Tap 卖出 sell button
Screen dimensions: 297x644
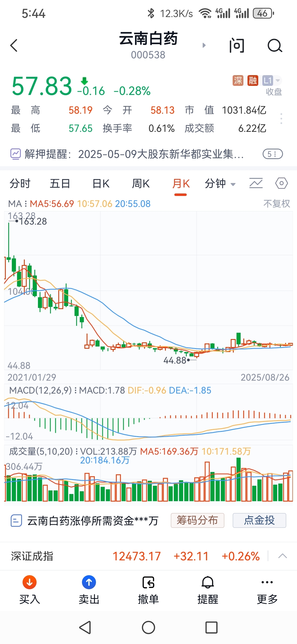(x=89, y=590)
